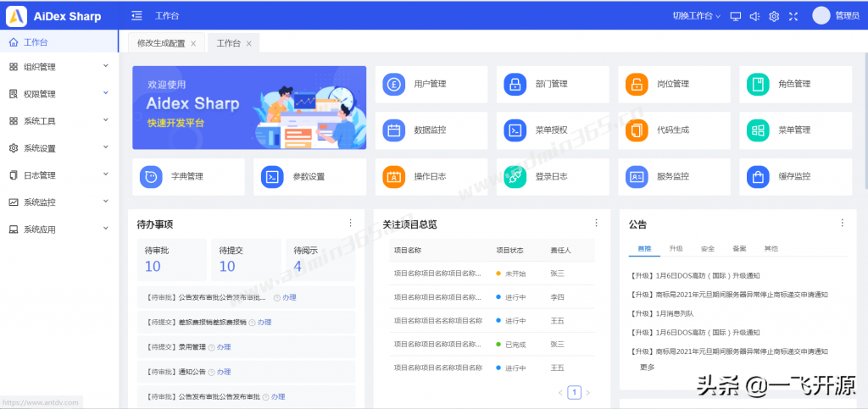The image size is (868, 409).
Task: Click 更多 link under 公告 list
Action: click(647, 367)
